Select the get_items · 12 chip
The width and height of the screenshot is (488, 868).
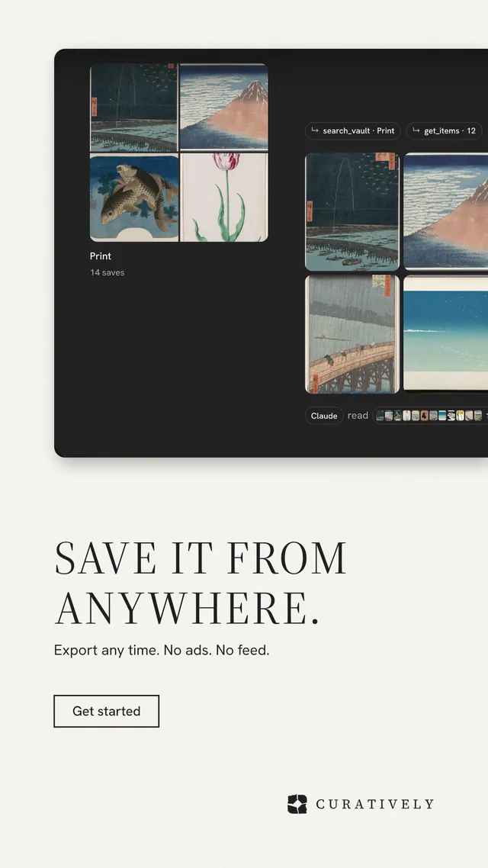(x=445, y=130)
